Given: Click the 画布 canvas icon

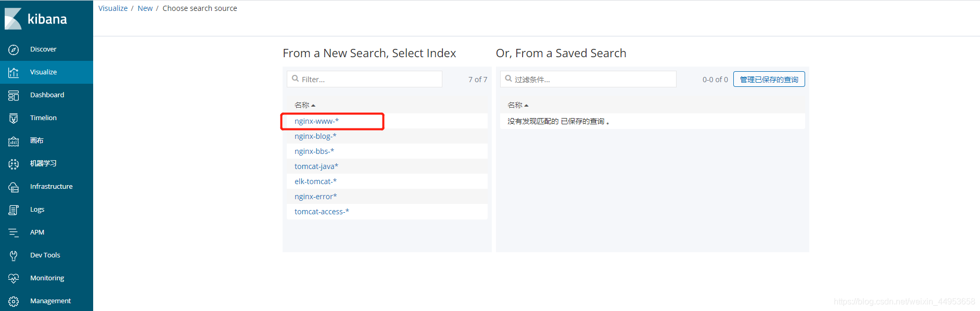Looking at the screenshot, I should (14, 141).
